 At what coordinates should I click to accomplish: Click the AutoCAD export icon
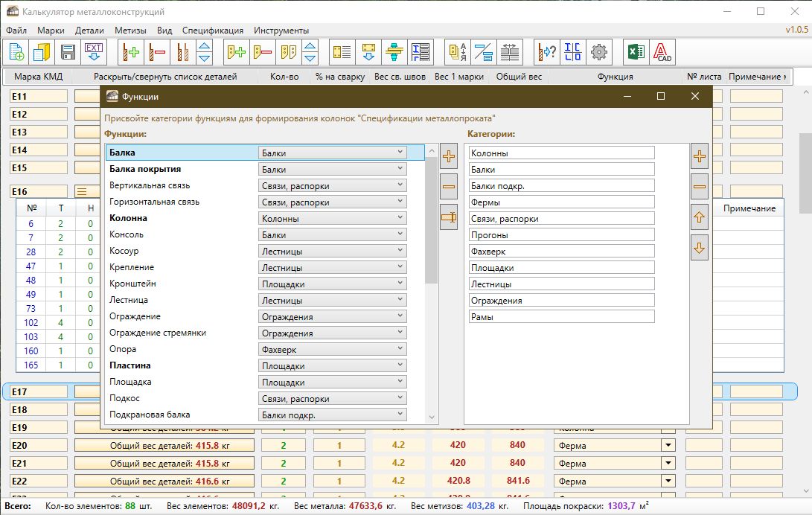(661, 52)
